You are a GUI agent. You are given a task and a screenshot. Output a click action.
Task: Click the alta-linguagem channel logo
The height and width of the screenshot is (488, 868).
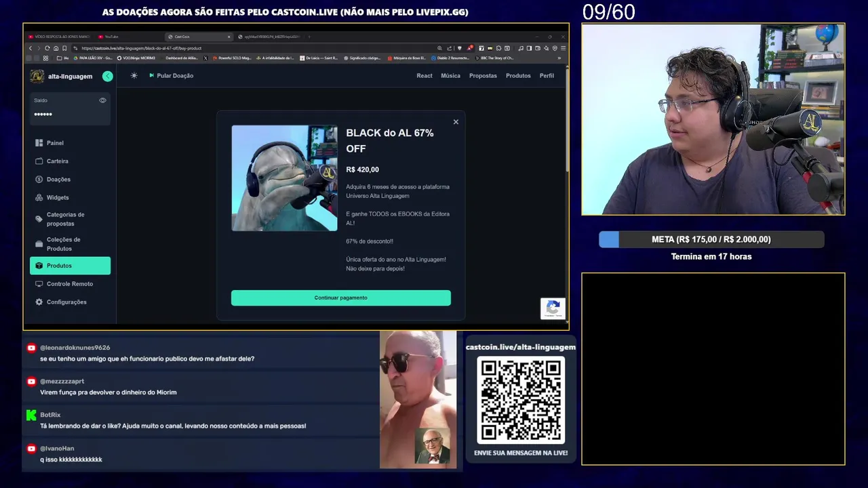click(37, 76)
